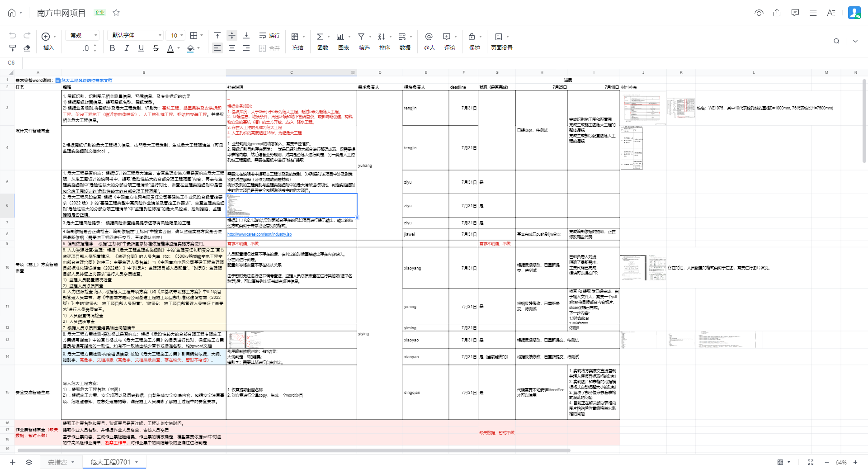Align cell content to top
The width and height of the screenshot is (868, 469).
point(217,35)
